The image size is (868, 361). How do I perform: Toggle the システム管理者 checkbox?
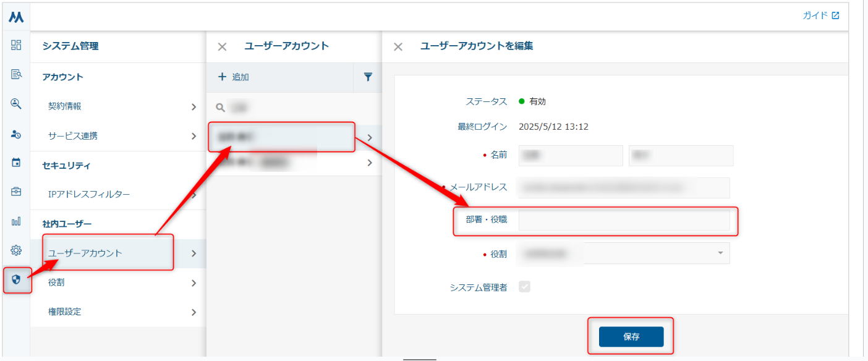coord(524,287)
